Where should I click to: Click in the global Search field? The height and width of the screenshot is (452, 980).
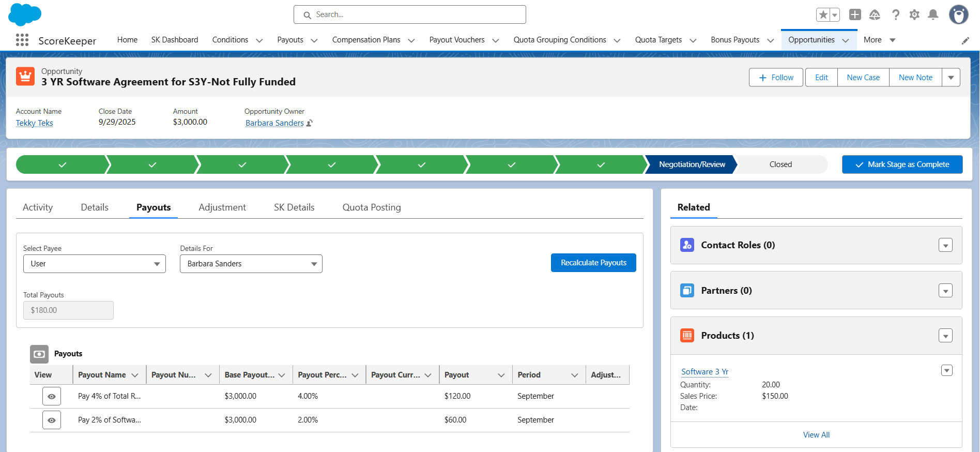pos(410,14)
